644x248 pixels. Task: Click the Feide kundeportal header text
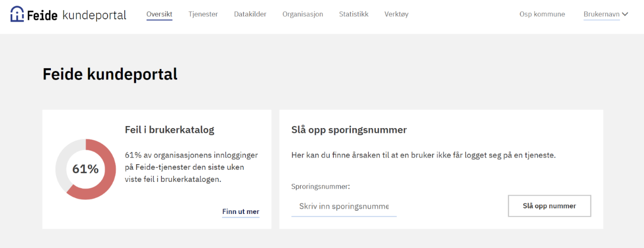pos(76,15)
